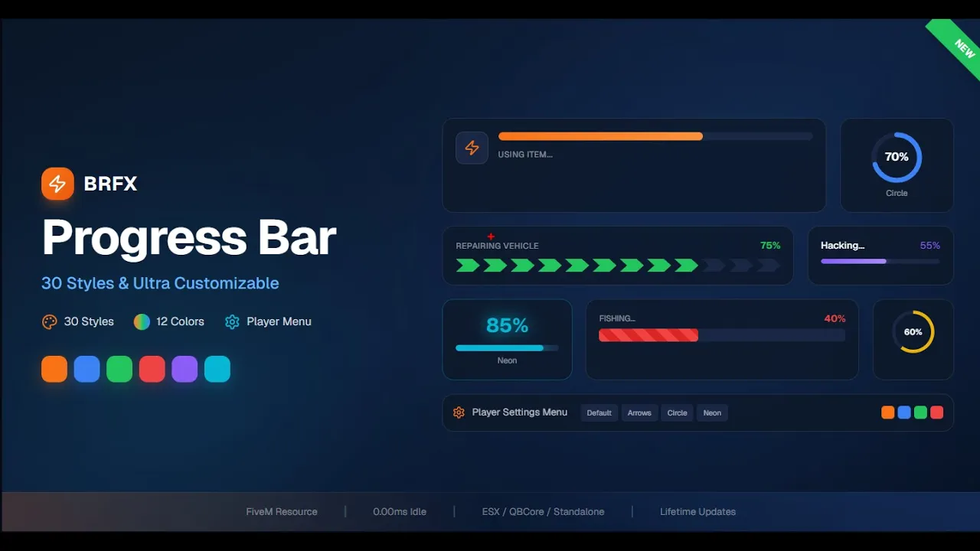Click the glowing 85% value

(507, 326)
